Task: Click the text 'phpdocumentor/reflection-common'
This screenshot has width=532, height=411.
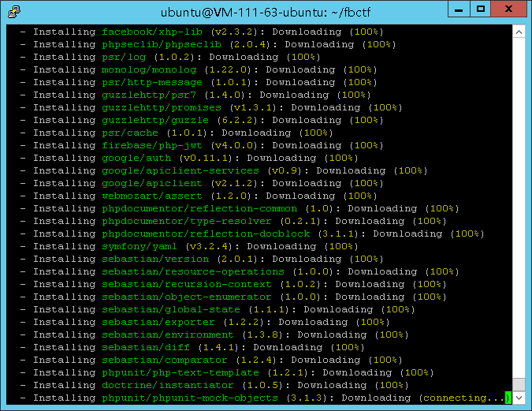Action: coord(199,208)
